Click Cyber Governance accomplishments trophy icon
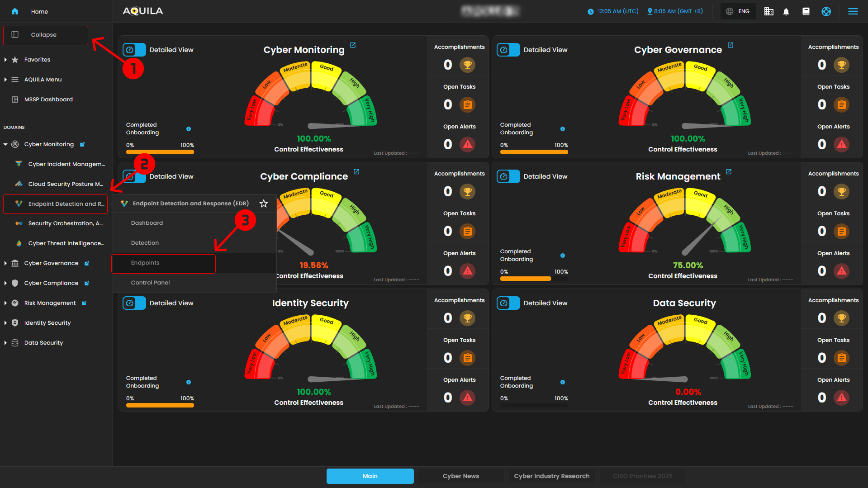 841,65
